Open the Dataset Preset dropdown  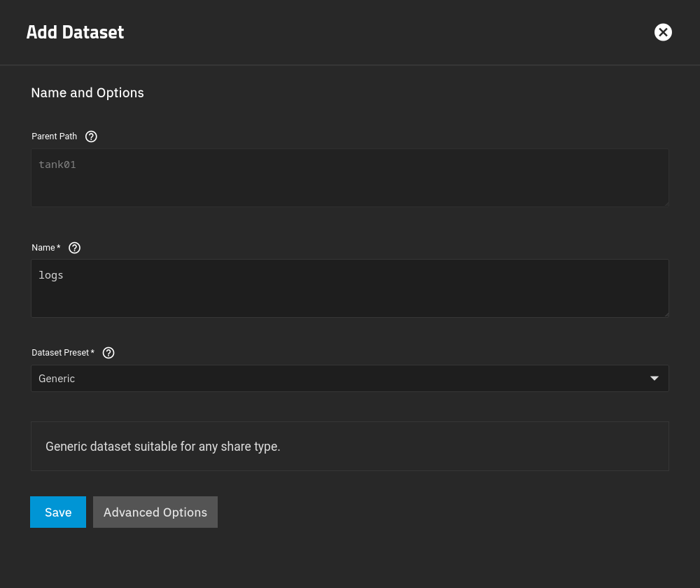point(350,378)
